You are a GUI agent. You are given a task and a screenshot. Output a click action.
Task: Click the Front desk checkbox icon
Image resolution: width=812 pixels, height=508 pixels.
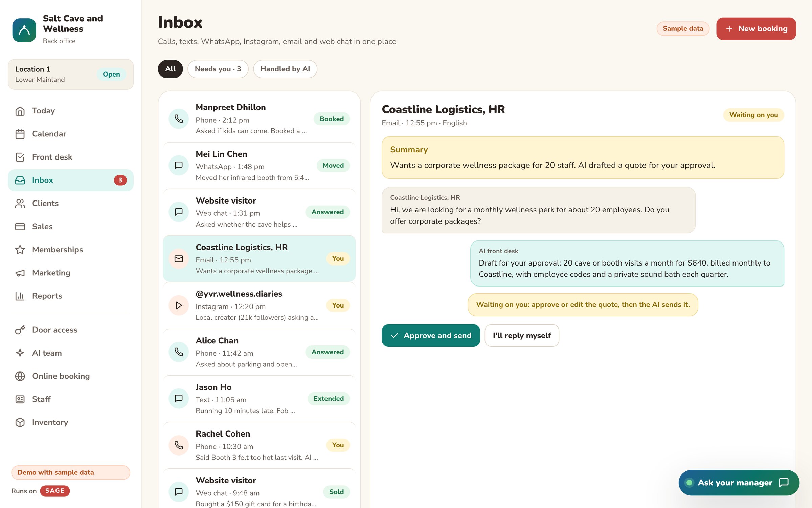point(20,157)
